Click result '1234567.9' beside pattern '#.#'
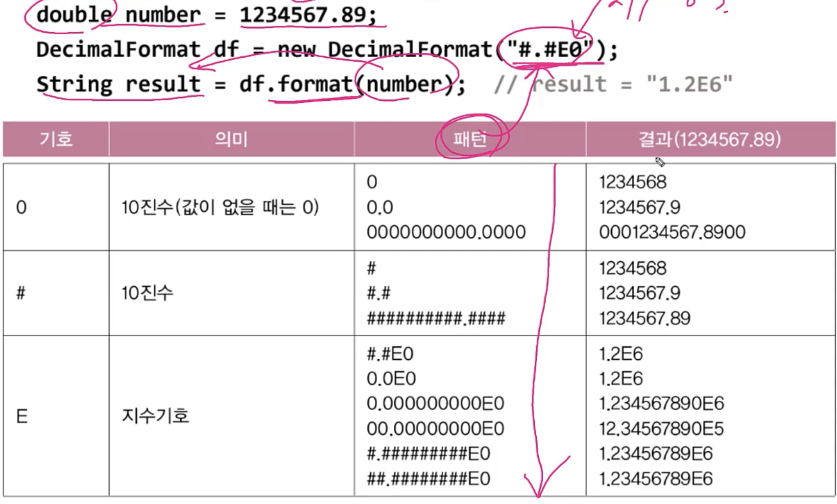 [x=640, y=293]
